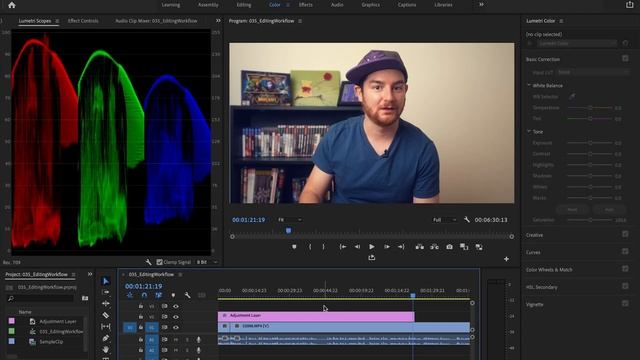
Task: Click Add Marker in Program monitor
Action: pos(294,247)
